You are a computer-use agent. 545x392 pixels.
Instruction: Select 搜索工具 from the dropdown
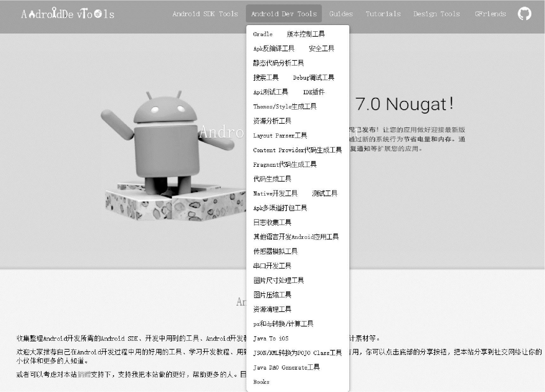click(266, 78)
